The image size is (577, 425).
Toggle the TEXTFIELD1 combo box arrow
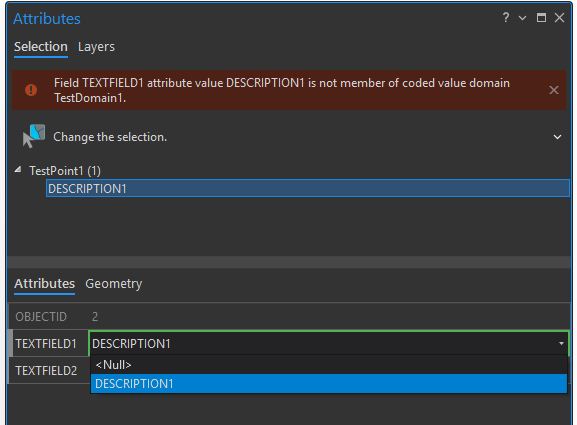click(x=561, y=343)
